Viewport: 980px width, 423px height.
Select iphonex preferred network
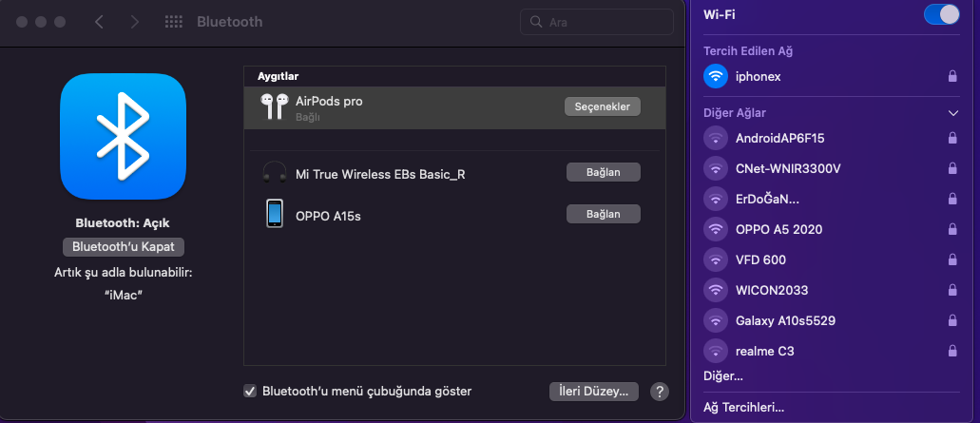[x=832, y=76]
